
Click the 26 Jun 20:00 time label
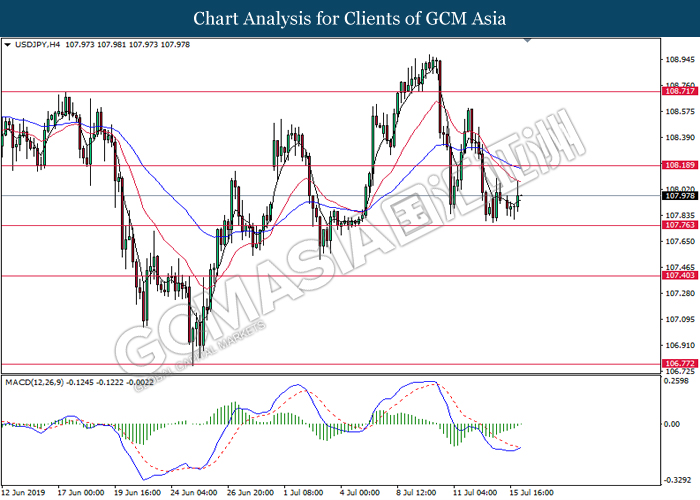(250, 492)
